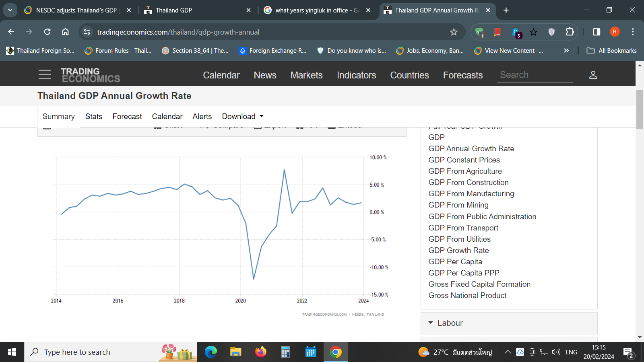Open the All Bookmarks folder
The height and width of the screenshot is (362, 644).
(611, 50)
